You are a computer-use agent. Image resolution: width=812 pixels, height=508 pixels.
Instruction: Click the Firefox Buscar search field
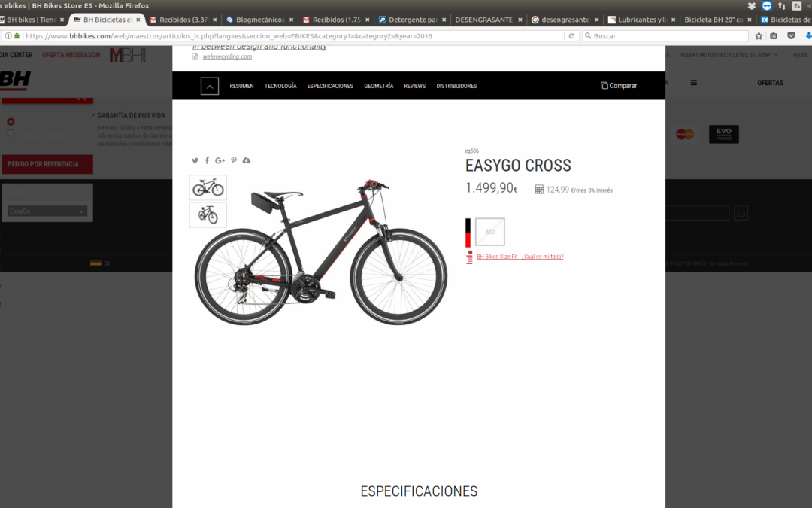665,36
